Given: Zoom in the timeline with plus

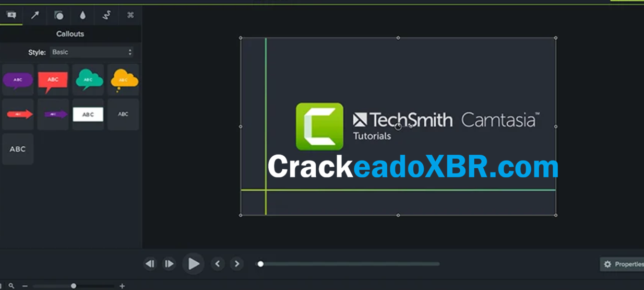Looking at the screenshot, I should pos(122,286).
